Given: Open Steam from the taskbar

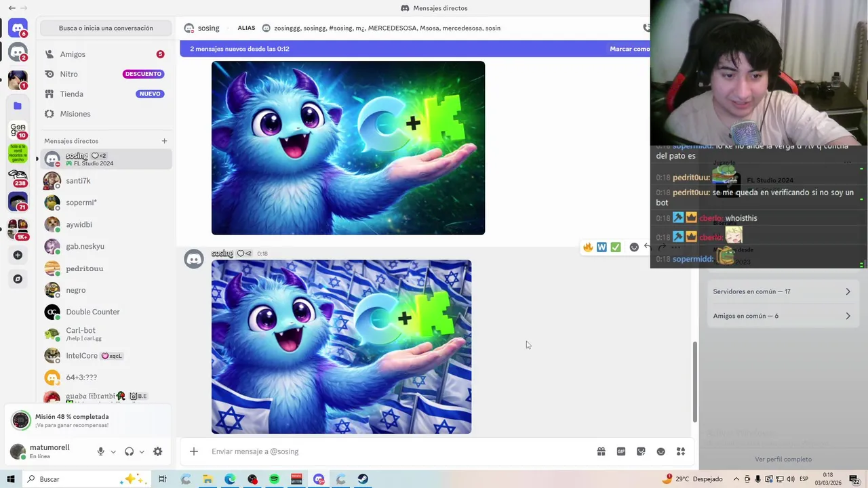Looking at the screenshot, I should click(x=363, y=479).
